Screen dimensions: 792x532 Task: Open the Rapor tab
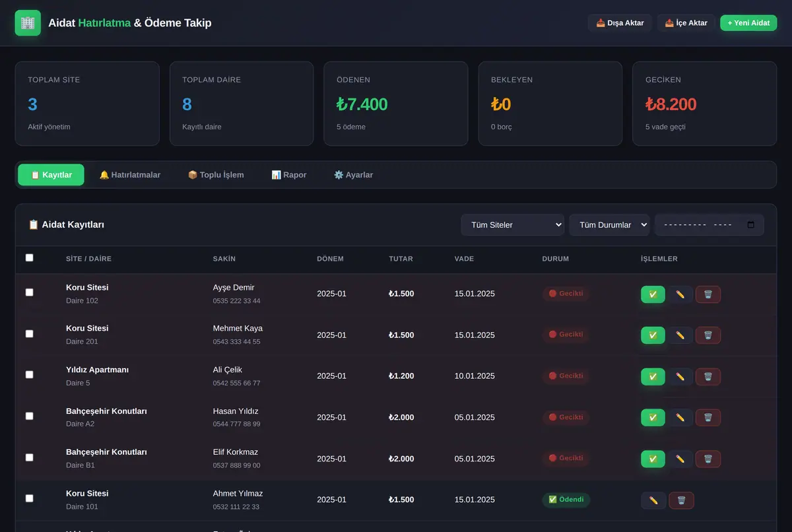point(289,175)
